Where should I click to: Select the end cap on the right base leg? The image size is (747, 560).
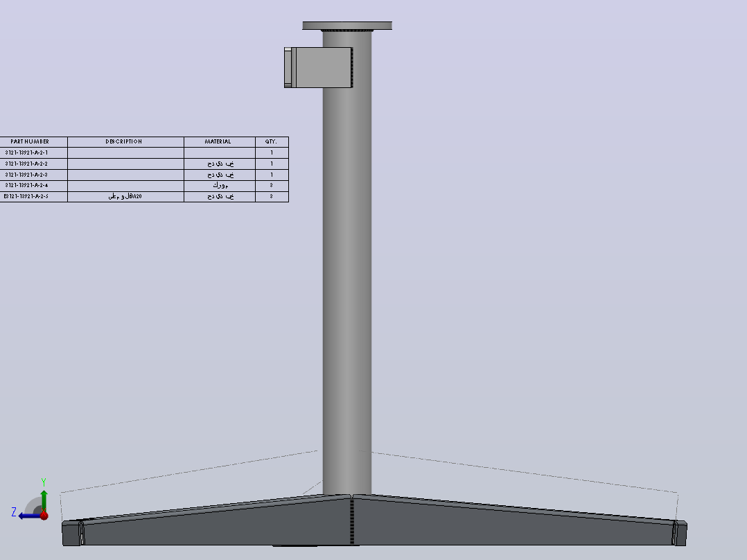[680, 533]
